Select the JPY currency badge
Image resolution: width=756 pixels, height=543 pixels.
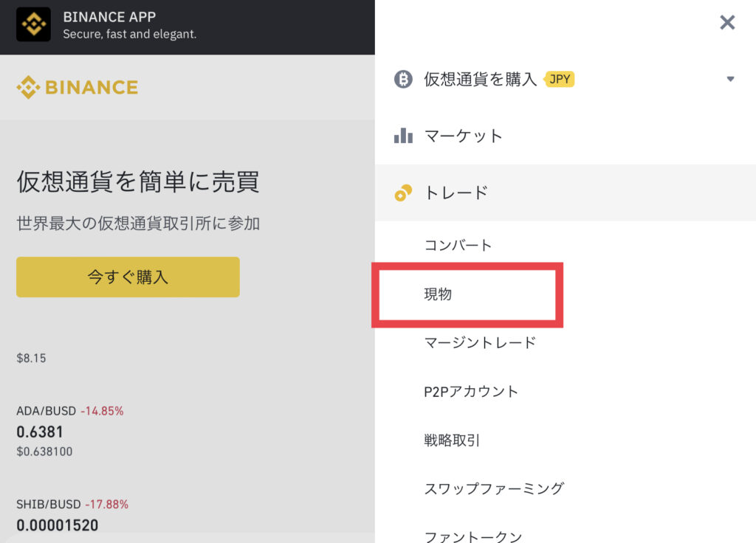tap(560, 79)
